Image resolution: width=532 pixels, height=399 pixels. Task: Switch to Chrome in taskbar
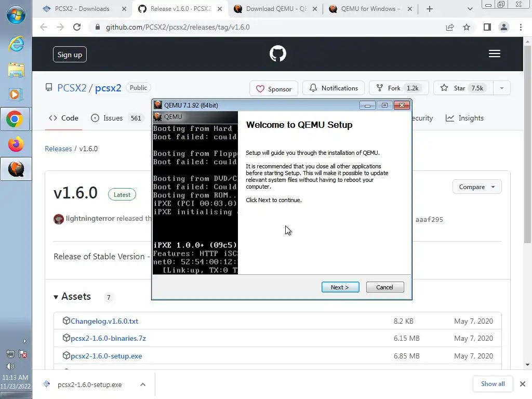(x=15, y=119)
